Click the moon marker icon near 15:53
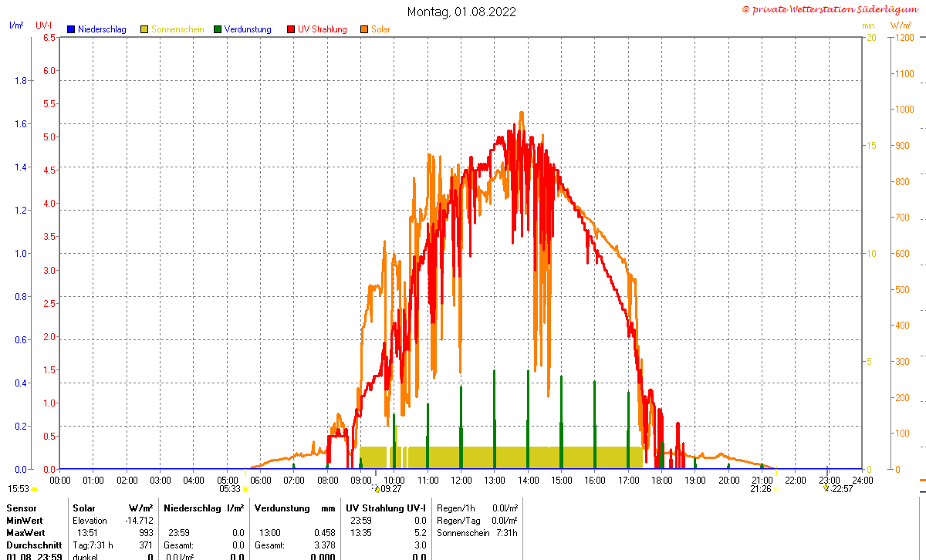The height and width of the screenshot is (560, 926). (x=34, y=488)
